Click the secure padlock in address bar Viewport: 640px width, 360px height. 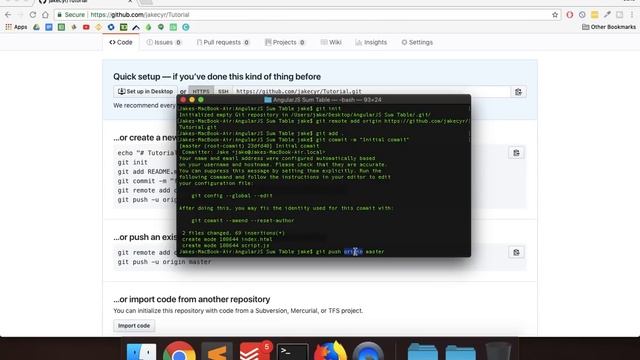coord(60,15)
